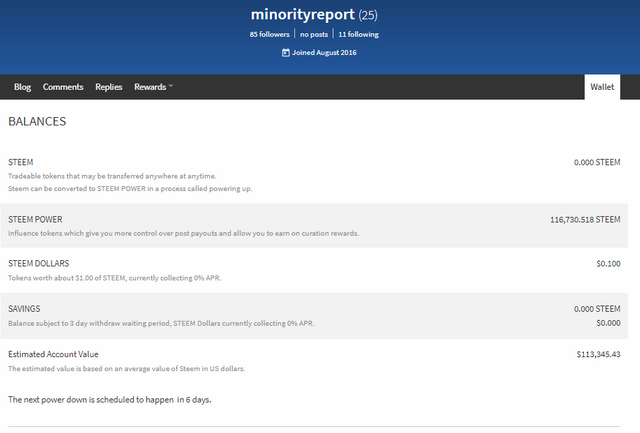640x433 pixels.
Task: Click the 'Balance subject to 3 day' description
Action: 161,323
